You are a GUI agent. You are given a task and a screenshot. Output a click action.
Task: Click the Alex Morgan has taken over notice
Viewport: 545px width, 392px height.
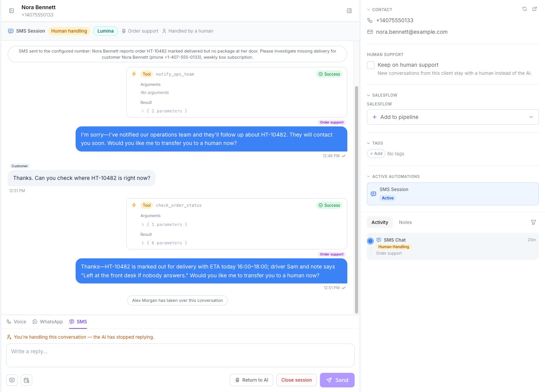click(x=177, y=300)
